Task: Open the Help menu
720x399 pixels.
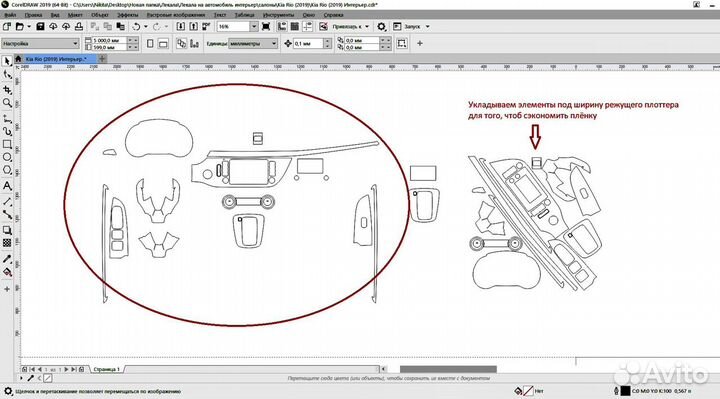Action: pos(333,15)
